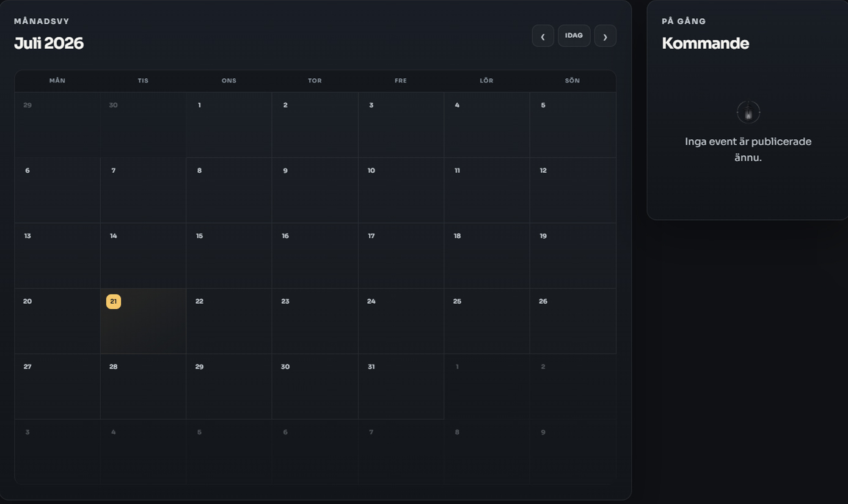Select dimmed June 30 day cell
Viewport: 848px width, 504px height.
pos(143,125)
